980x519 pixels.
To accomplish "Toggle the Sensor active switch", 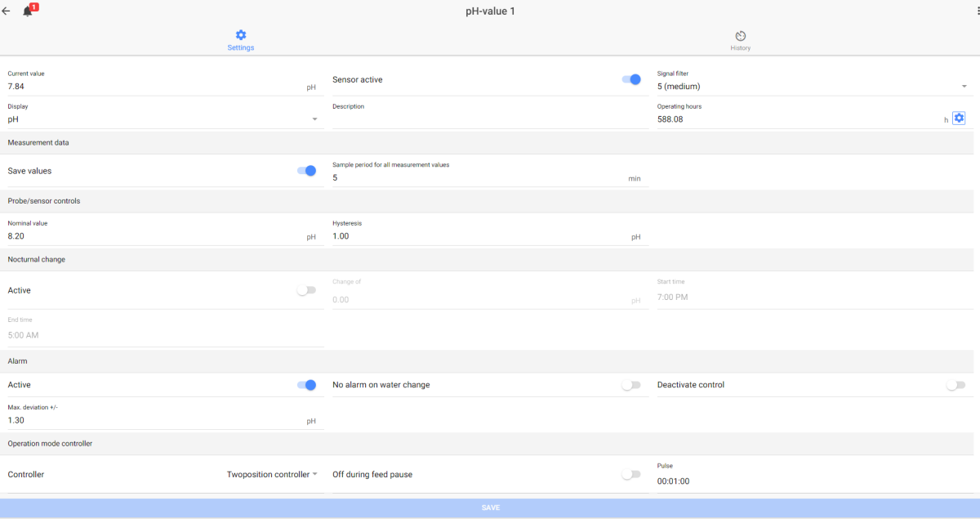I will [631, 79].
